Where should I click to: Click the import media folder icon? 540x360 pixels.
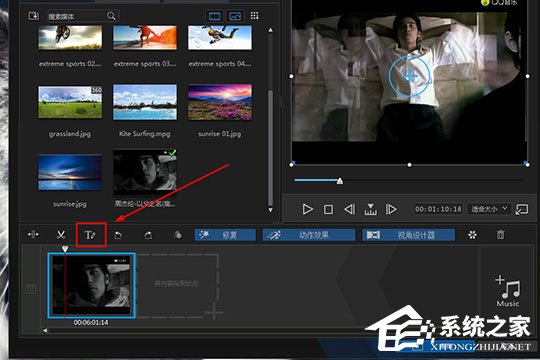[x=33, y=16]
